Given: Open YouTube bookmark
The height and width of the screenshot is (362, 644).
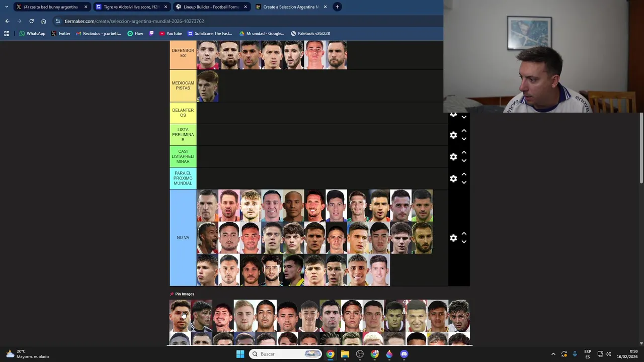Looking at the screenshot, I should 171,34.
